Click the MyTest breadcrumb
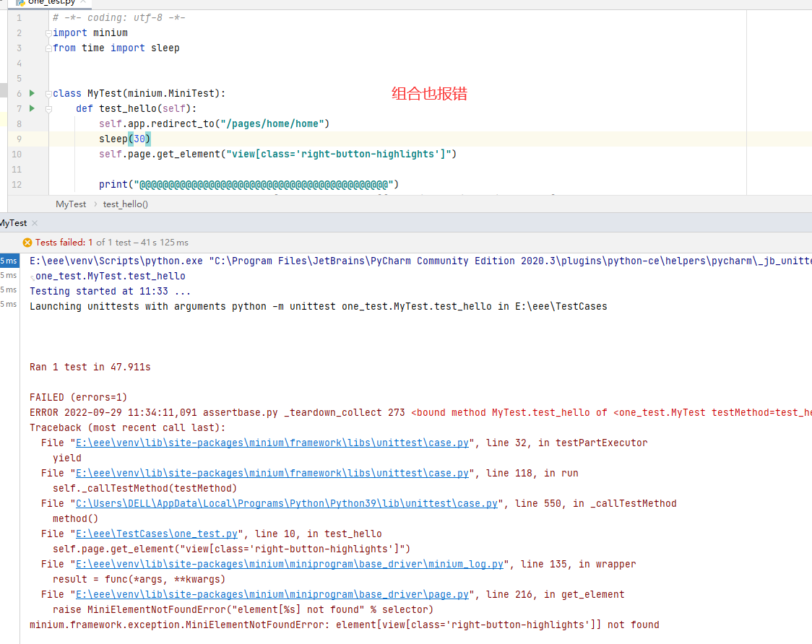Image resolution: width=812 pixels, height=644 pixels. (x=71, y=204)
